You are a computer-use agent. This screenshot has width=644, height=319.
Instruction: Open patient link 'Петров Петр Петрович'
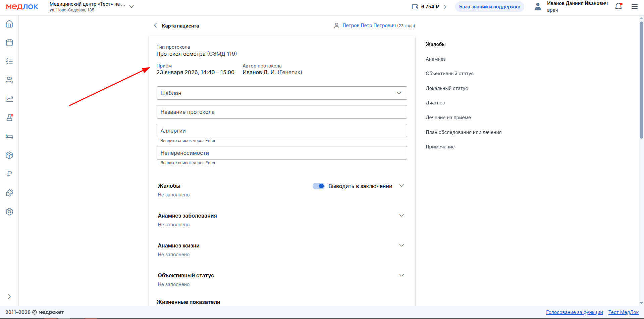pos(369,26)
